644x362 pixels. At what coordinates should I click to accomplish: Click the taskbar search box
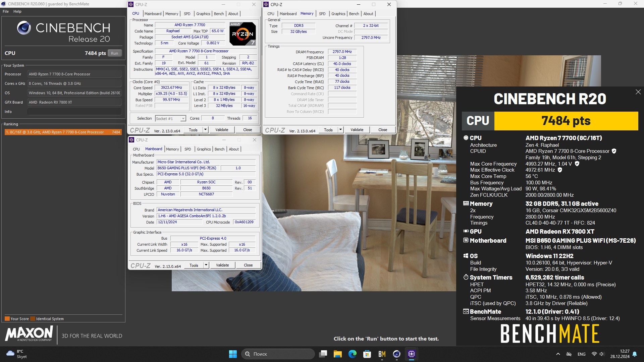[278, 354]
